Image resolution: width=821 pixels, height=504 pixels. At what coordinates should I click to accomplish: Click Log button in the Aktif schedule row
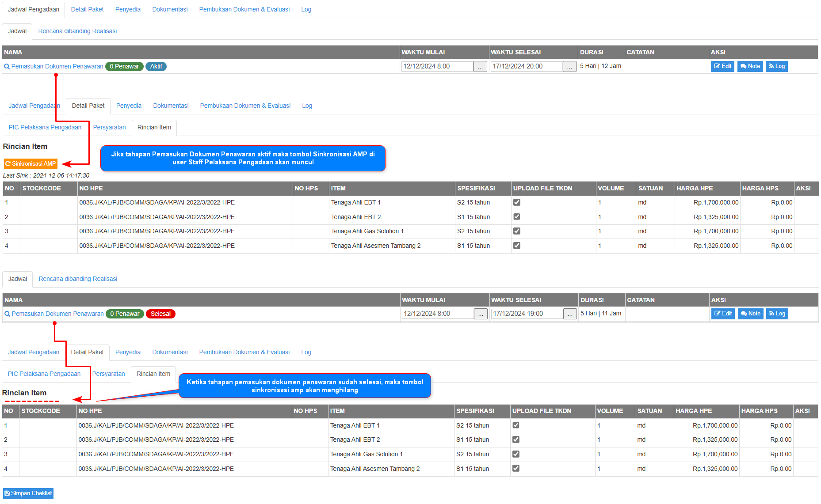pos(776,66)
